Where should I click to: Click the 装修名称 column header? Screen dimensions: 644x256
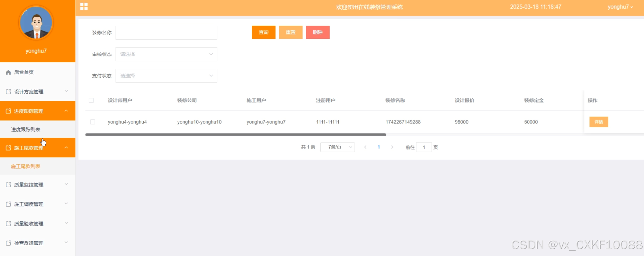pos(395,101)
